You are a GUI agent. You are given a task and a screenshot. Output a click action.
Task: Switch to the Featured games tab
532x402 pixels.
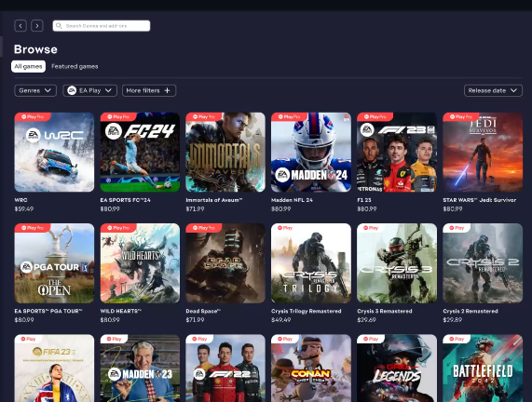tap(75, 66)
